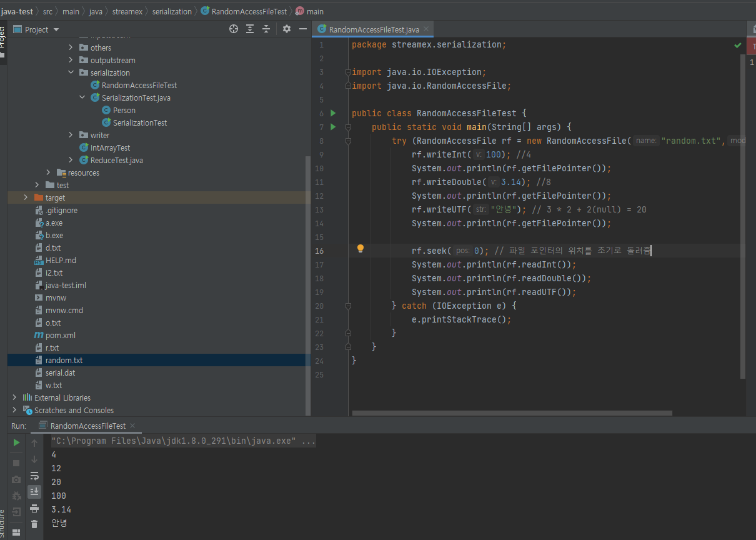
Task: Expand the others folder
Action: point(71,47)
